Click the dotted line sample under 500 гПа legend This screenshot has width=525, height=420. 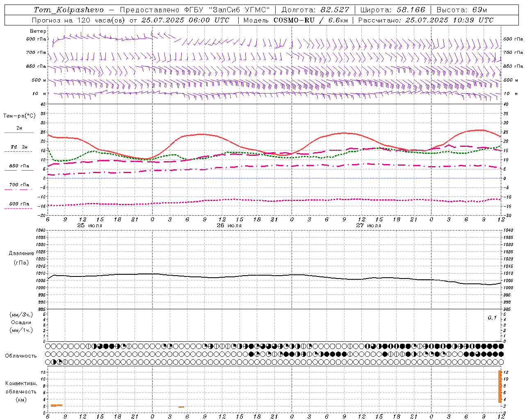[x=18, y=208]
